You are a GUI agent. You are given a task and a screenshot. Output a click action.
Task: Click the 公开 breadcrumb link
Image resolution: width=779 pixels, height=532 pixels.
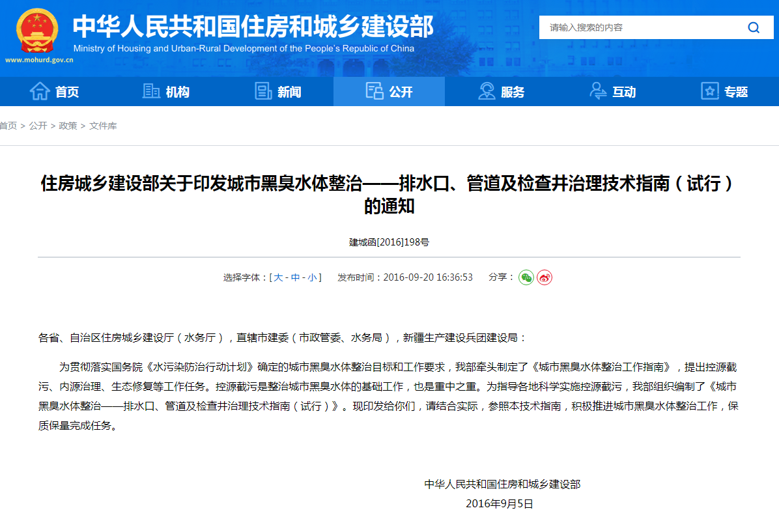pyautogui.click(x=37, y=126)
